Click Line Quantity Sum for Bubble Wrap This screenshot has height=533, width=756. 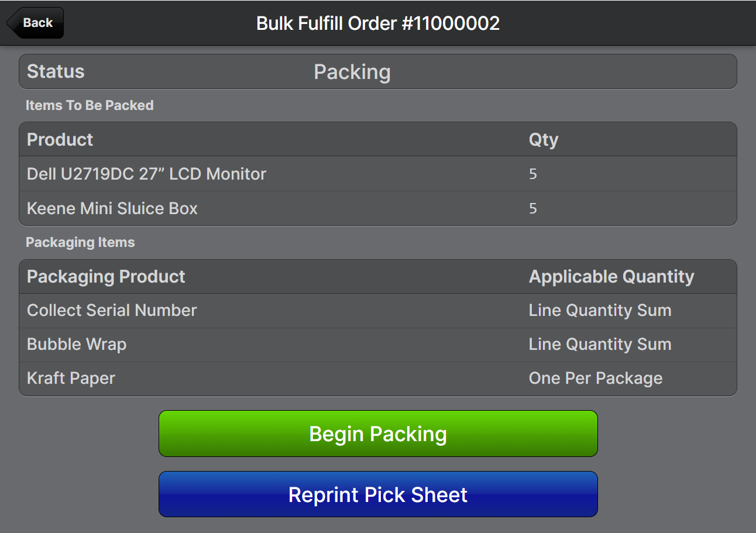pyautogui.click(x=600, y=344)
